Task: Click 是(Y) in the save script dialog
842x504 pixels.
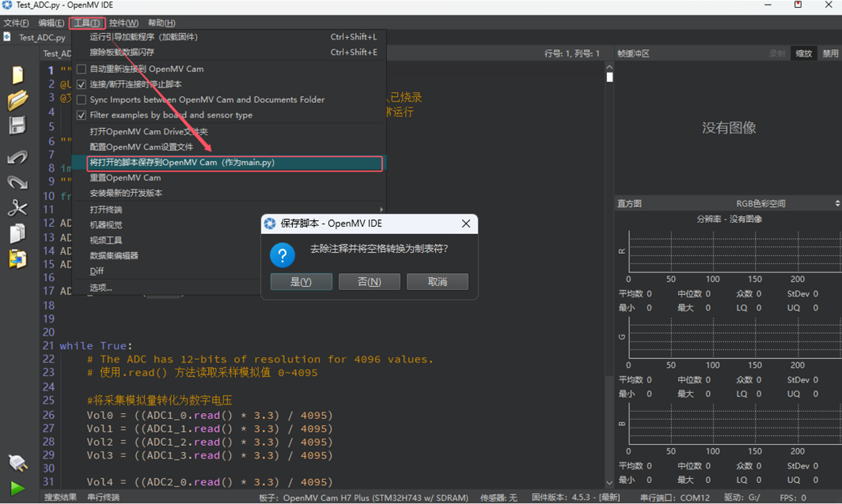Action: pyautogui.click(x=301, y=282)
